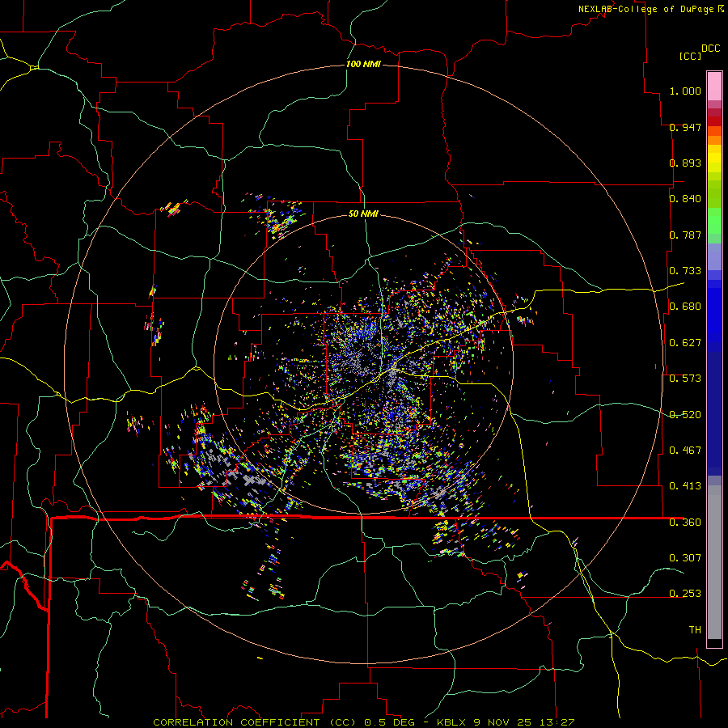Click the 50 NMI range ring label

tap(363, 214)
